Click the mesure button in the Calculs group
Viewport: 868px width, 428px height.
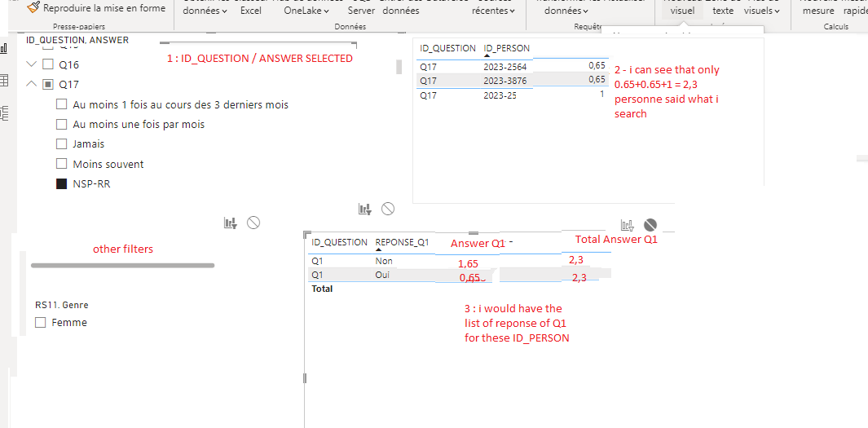[818, 11]
